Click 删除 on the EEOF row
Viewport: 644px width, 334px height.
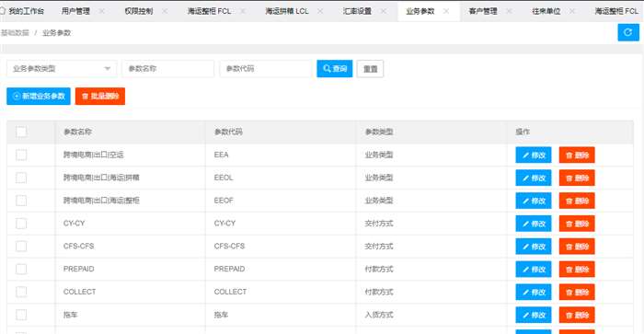click(577, 201)
